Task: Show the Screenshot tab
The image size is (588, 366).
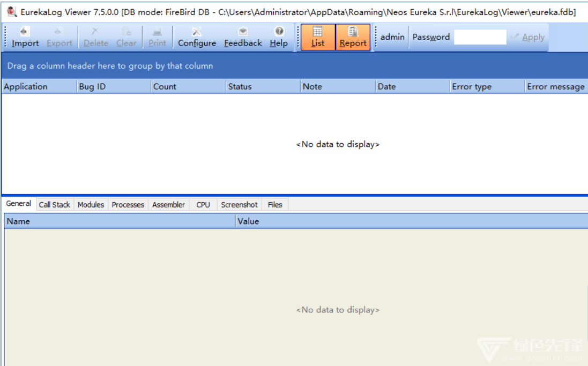Action: [239, 205]
